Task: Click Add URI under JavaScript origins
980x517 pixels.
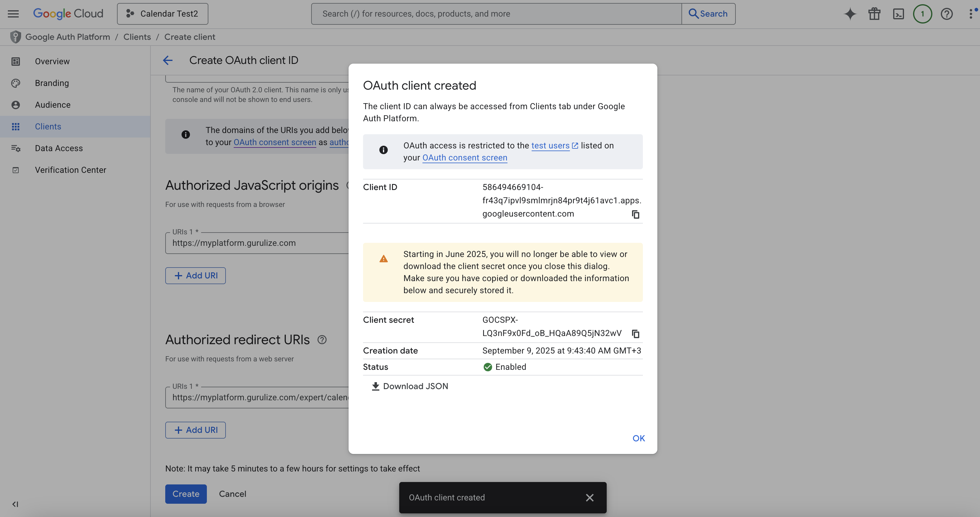Action: [x=195, y=275]
